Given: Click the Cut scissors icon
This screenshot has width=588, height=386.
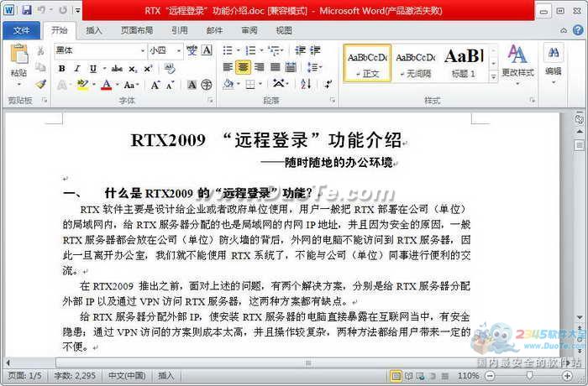Looking at the screenshot, I should pos(40,50).
